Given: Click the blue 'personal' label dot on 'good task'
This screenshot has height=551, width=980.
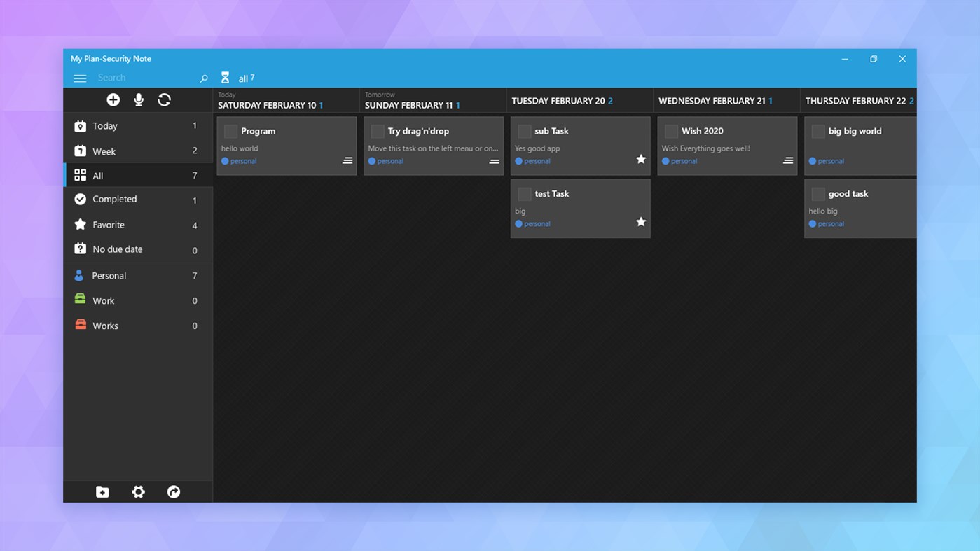Looking at the screenshot, I should click(813, 223).
